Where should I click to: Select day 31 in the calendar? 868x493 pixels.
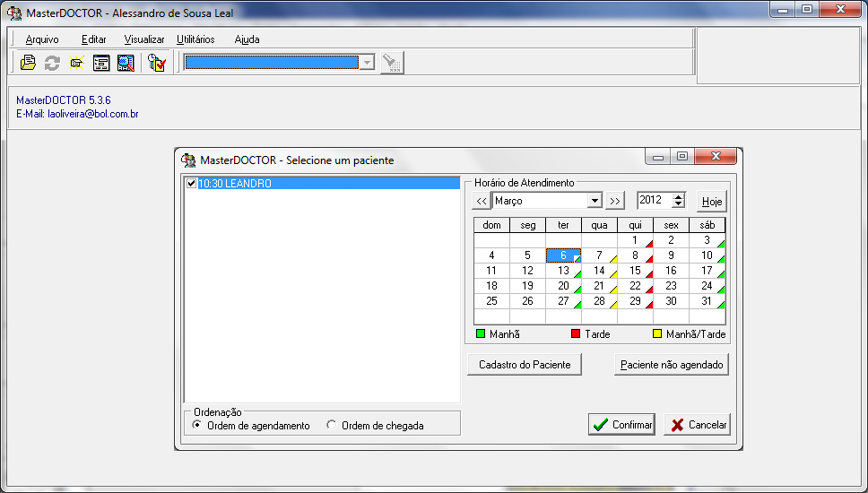pos(707,301)
